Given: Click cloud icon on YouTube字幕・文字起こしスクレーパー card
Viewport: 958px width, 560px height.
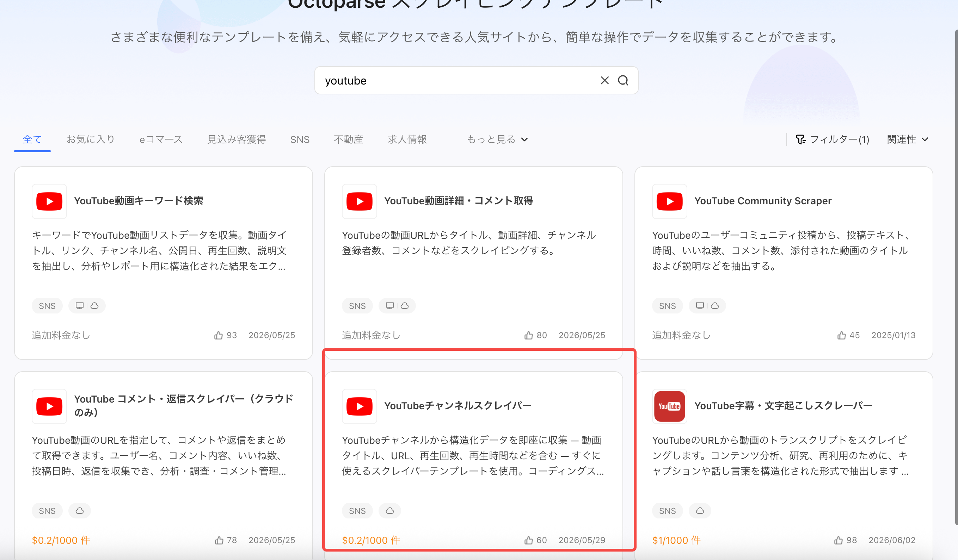Looking at the screenshot, I should click(x=700, y=511).
